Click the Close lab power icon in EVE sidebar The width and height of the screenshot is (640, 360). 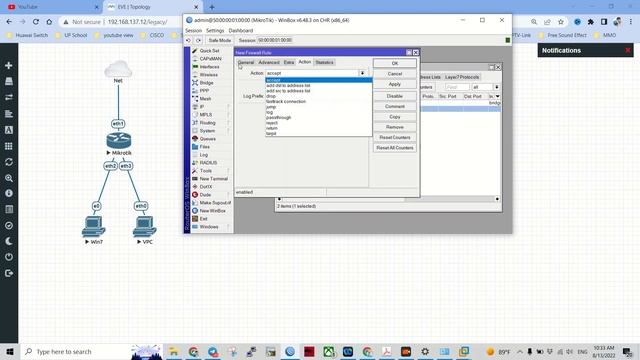point(9,257)
